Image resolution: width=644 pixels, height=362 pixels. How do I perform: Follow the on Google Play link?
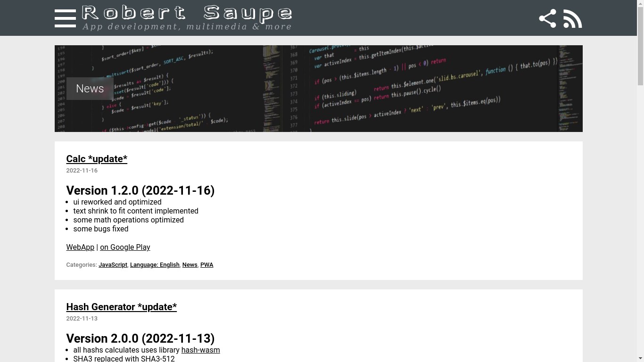(x=125, y=247)
